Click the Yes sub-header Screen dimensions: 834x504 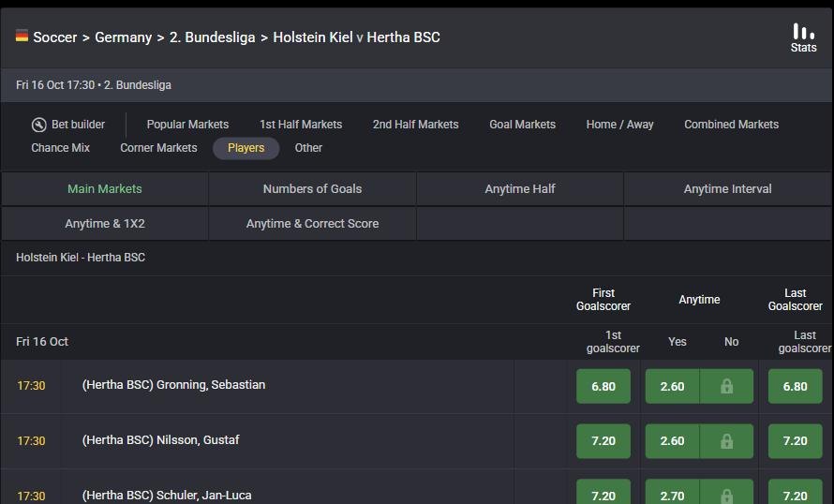[x=678, y=342]
